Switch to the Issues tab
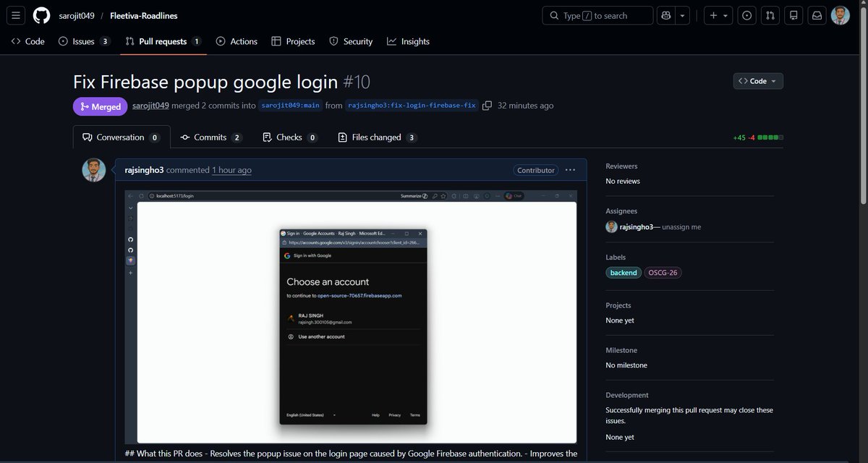Screen dimensions: 868x463 84,41
